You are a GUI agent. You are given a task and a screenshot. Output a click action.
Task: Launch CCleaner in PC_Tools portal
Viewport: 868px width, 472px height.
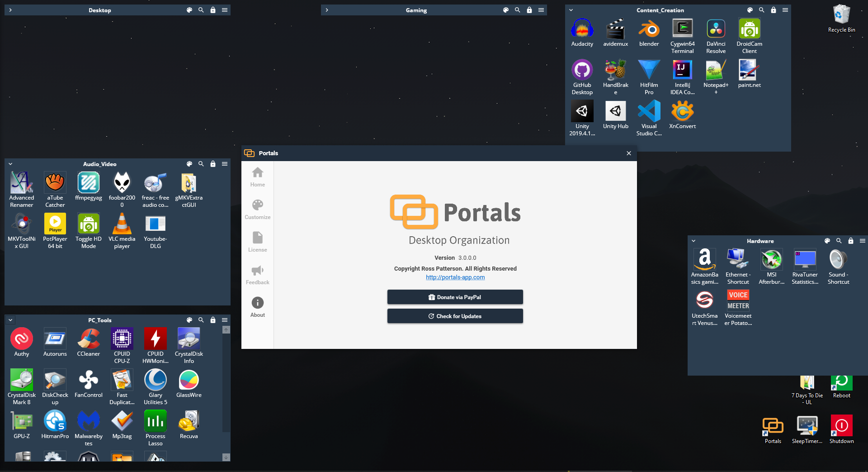click(x=88, y=343)
